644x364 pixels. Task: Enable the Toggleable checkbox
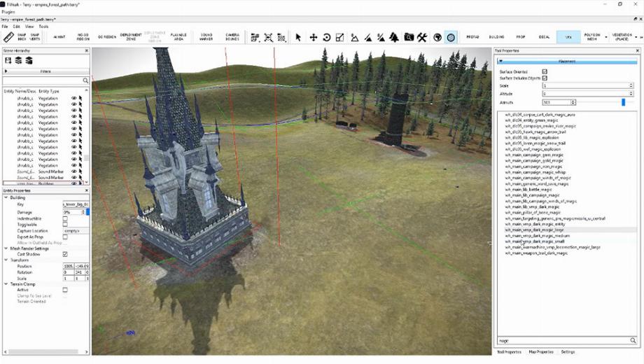click(x=65, y=224)
